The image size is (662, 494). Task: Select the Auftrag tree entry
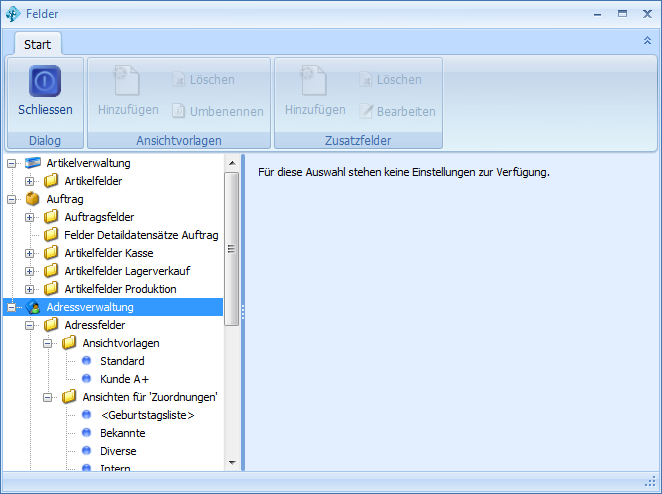(65, 199)
